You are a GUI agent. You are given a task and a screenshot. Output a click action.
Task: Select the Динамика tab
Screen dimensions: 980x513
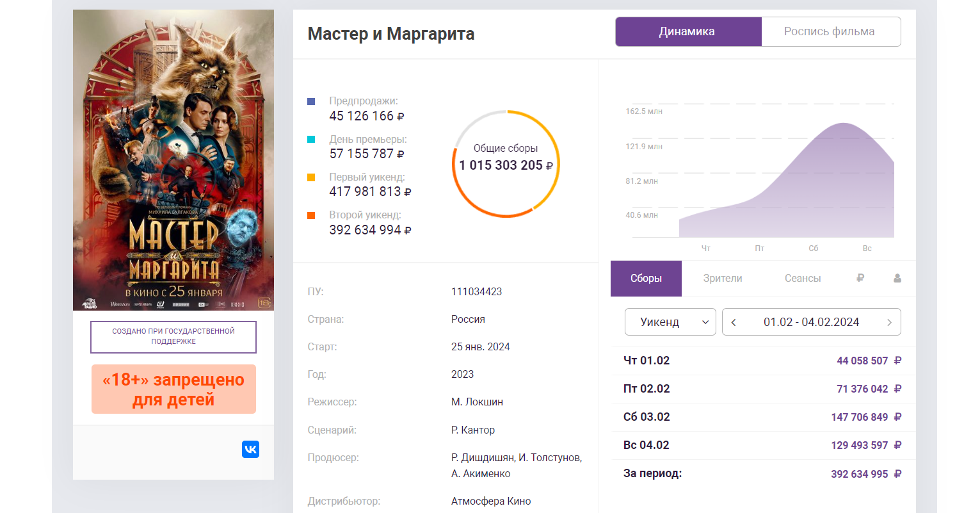click(688, 31)
